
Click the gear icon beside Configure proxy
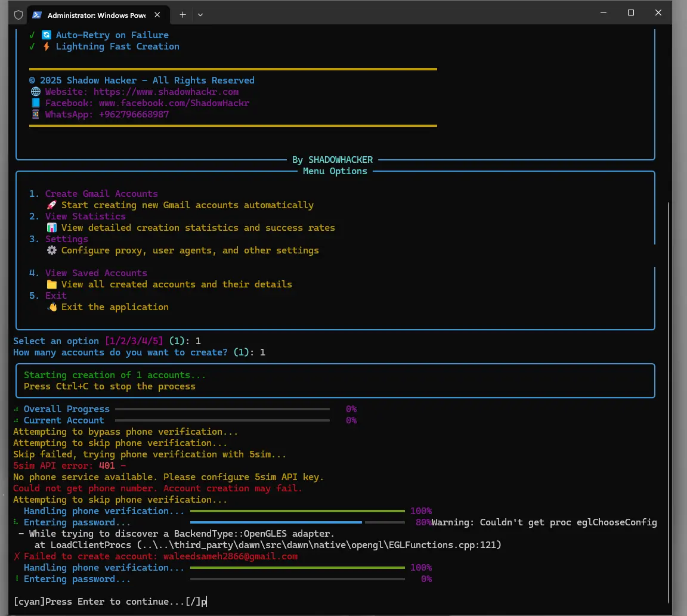click(52, 250)
